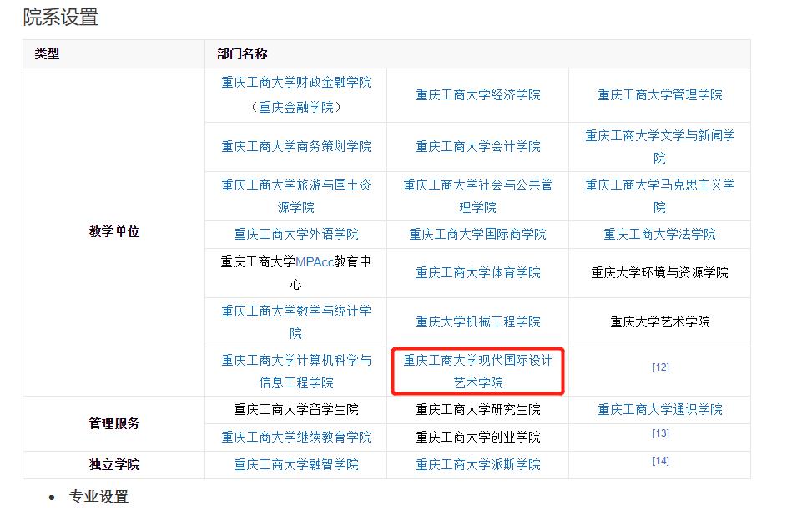Click the 院系设置 section heading
This screenshot has height=516, width=812.
[x=61, y=17]
